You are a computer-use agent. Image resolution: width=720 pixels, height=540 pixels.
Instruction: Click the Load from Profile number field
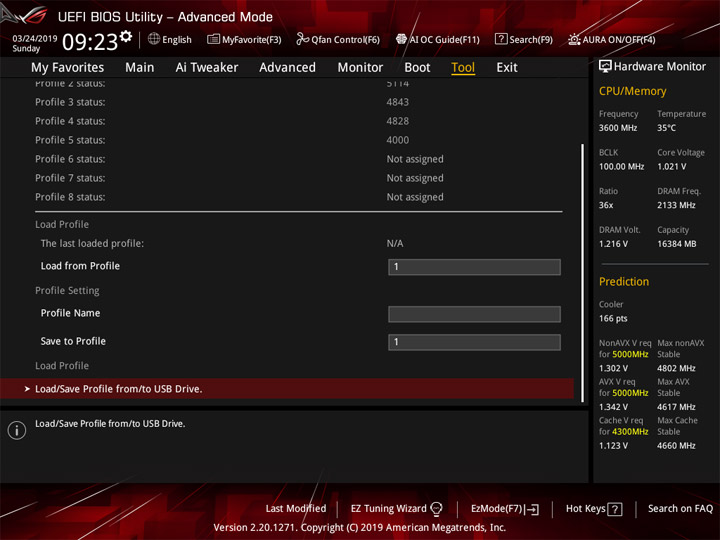point(474,267)
